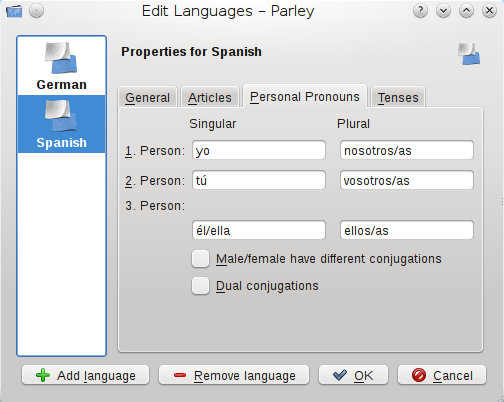Open the Articles tab
Viewport: 504px width, 402px height.
pos(210,98)
